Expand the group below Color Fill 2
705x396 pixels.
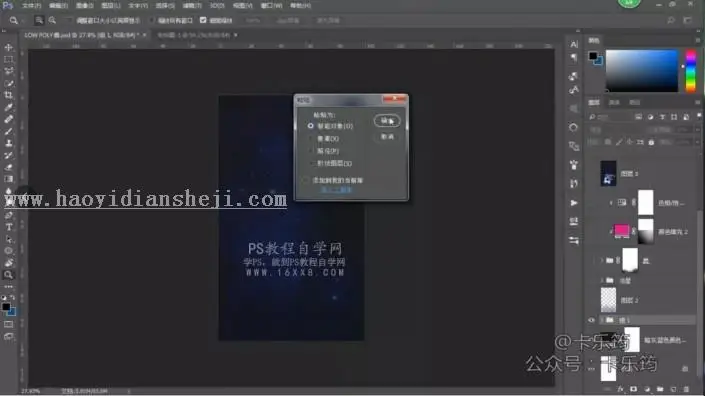602,261
